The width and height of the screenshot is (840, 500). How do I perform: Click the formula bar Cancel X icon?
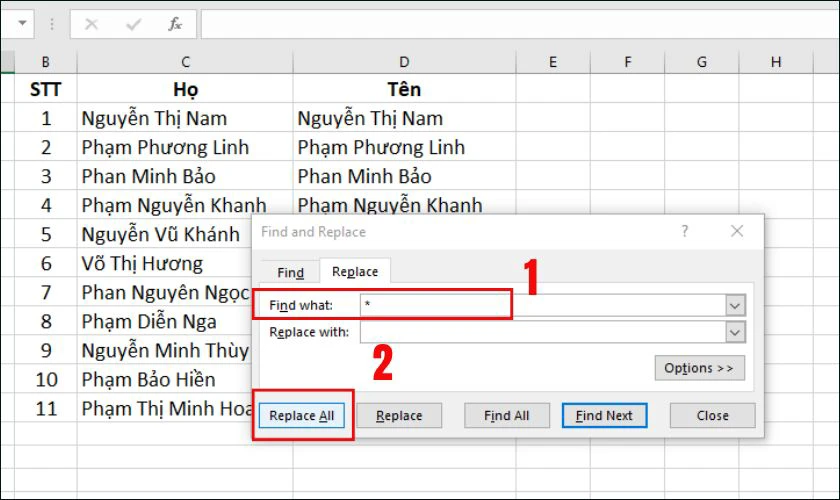pyautogui.click(x=92, y=24)
